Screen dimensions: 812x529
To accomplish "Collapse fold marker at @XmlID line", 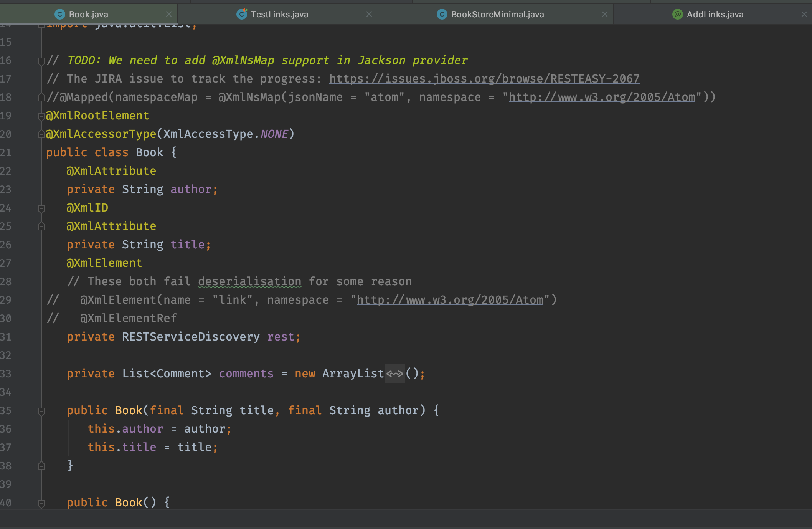I will point(41,208).
